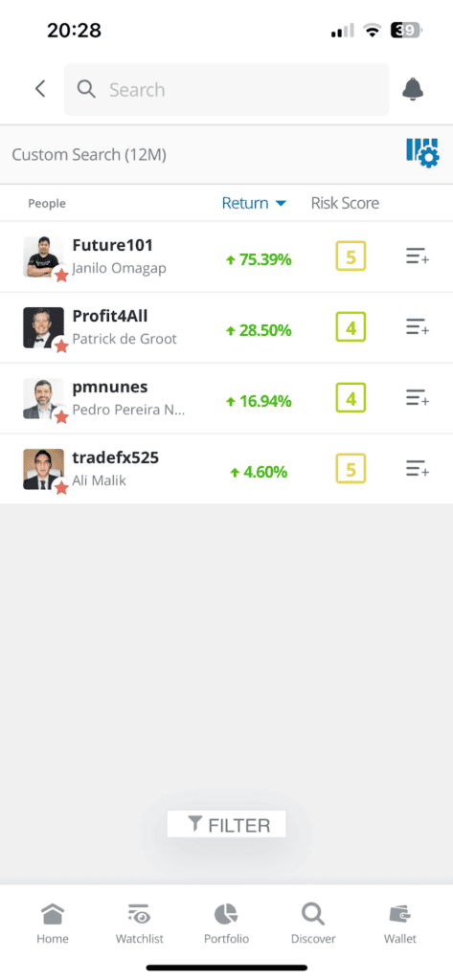
Task: Open notifications bell icon
Action: click(413, 89)
